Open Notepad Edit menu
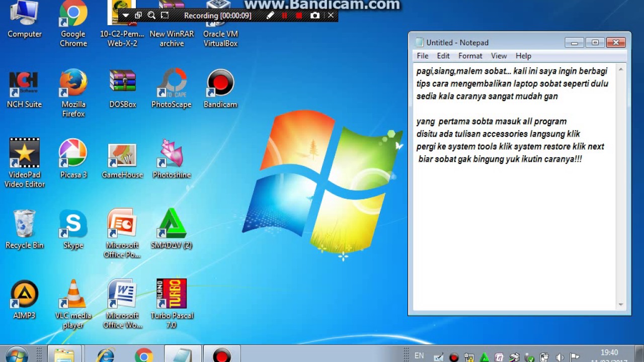Screen dimensions: 644x362 pyautogui.click(x=443, y=56)
